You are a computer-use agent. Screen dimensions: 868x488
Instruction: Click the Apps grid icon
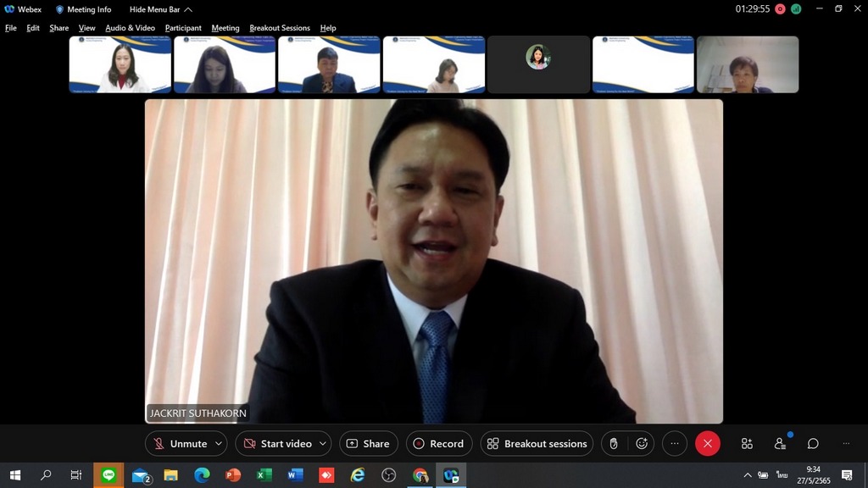point(747,444)
